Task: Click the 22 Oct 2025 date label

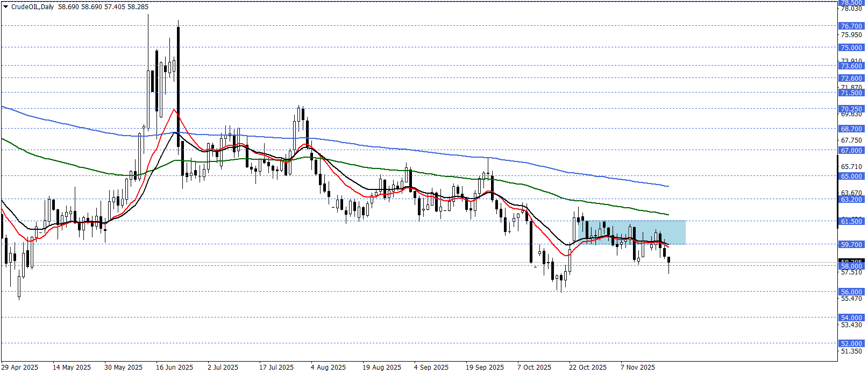Action: [587, 367]
